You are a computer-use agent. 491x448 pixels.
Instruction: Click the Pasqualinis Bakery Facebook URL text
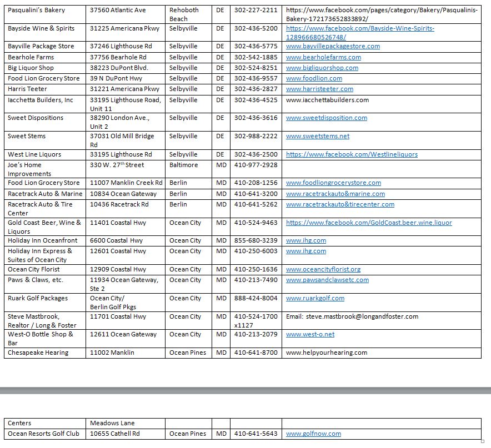point(382,14)
